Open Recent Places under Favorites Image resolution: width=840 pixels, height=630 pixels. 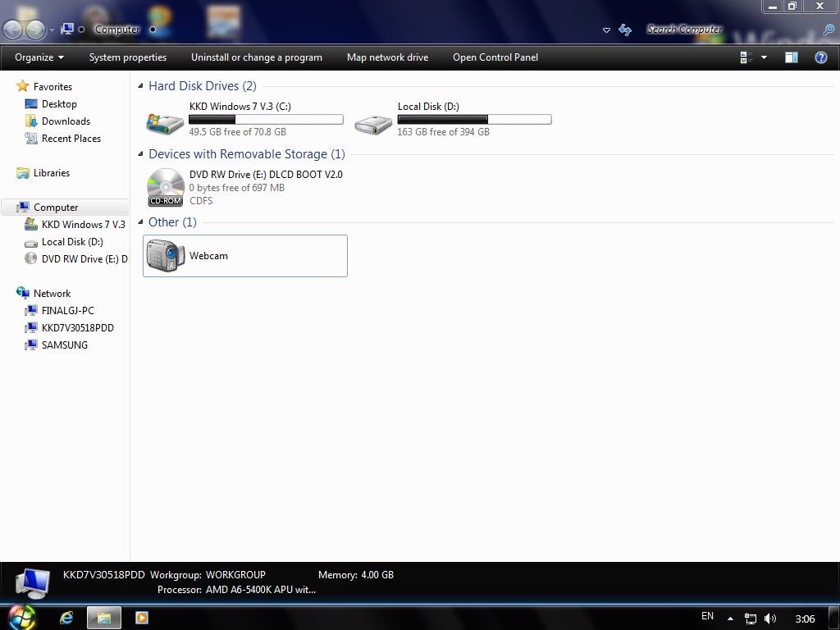pyautogui.click(x=71, y=138)
